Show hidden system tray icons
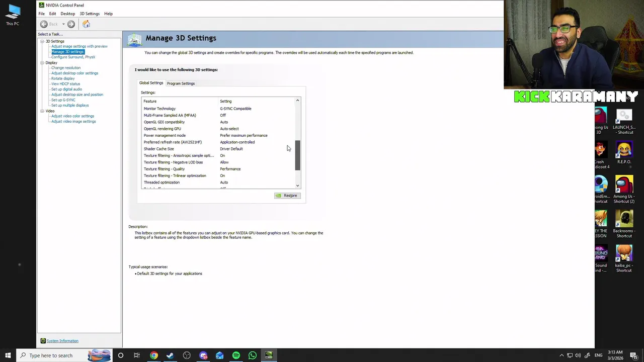 (x=561, y=355)
